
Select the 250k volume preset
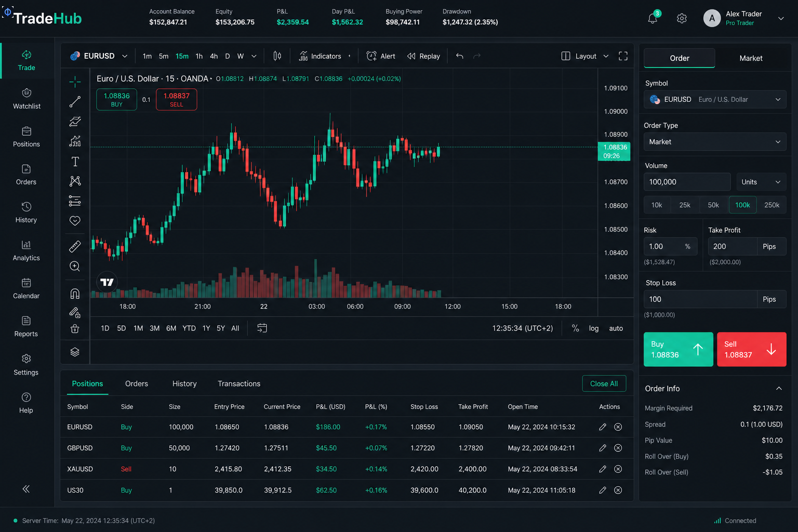[x=772, y=205]
